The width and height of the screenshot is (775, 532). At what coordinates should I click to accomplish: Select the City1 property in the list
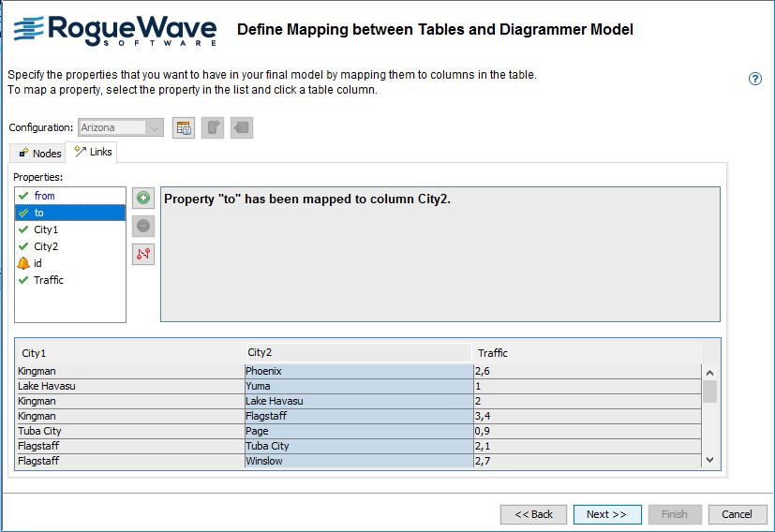tap(46, 229)
